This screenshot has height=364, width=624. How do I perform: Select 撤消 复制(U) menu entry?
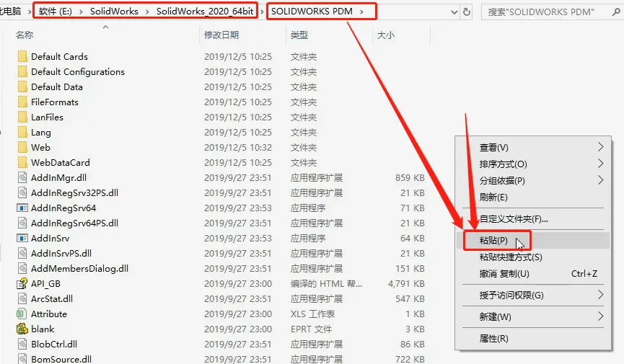(x=533, y=274)
